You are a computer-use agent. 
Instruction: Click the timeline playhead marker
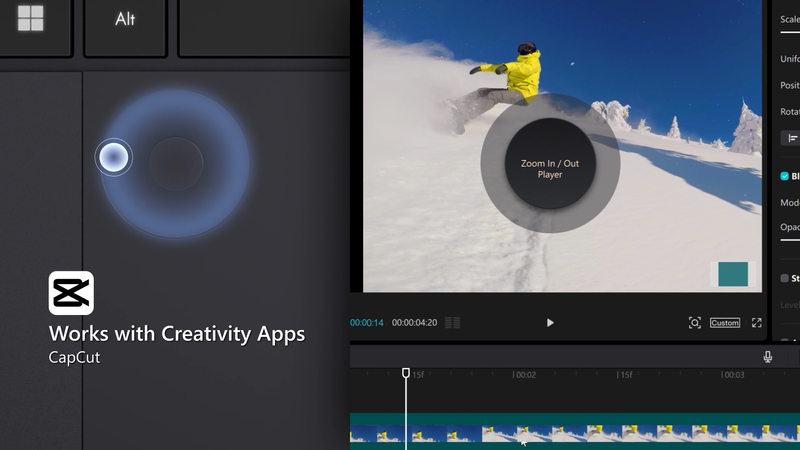coord(406,373)
